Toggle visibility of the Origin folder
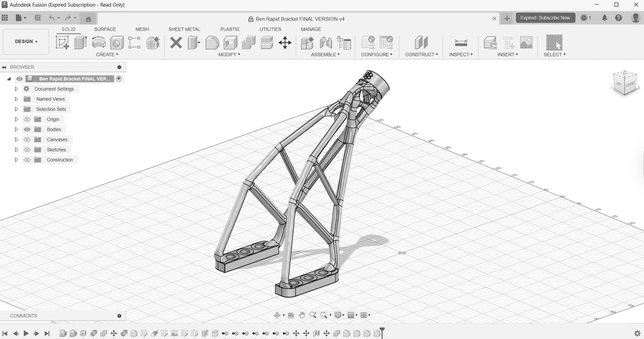The height and width of the screenshot is (339, 644). tap(27, 119)
